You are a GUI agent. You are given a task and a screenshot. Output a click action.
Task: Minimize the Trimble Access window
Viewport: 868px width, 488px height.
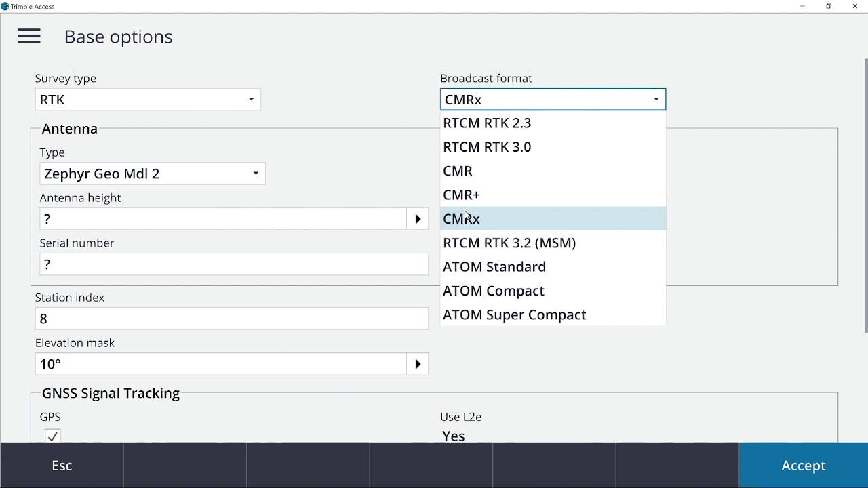tap(802, 7)
